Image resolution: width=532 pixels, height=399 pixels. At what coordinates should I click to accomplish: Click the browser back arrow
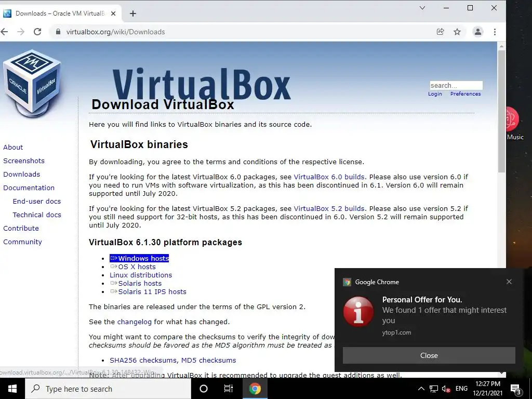pyautogui.click(x=4, y=32)
